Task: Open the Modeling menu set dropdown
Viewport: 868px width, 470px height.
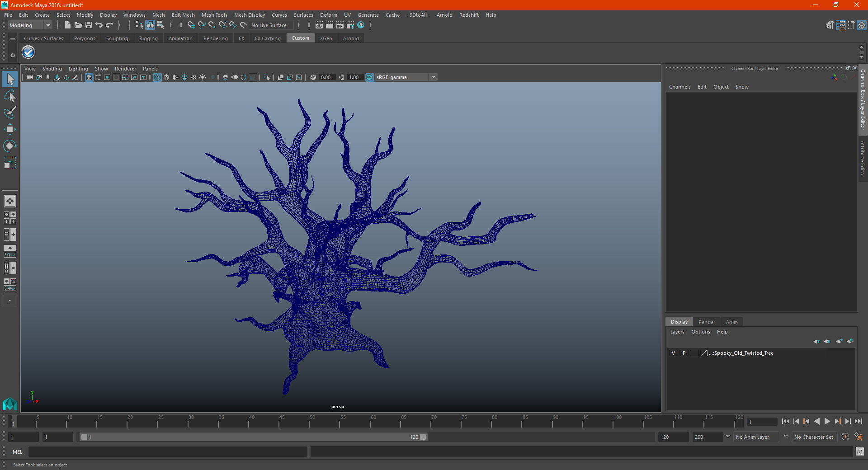Action: pos(30,25)
